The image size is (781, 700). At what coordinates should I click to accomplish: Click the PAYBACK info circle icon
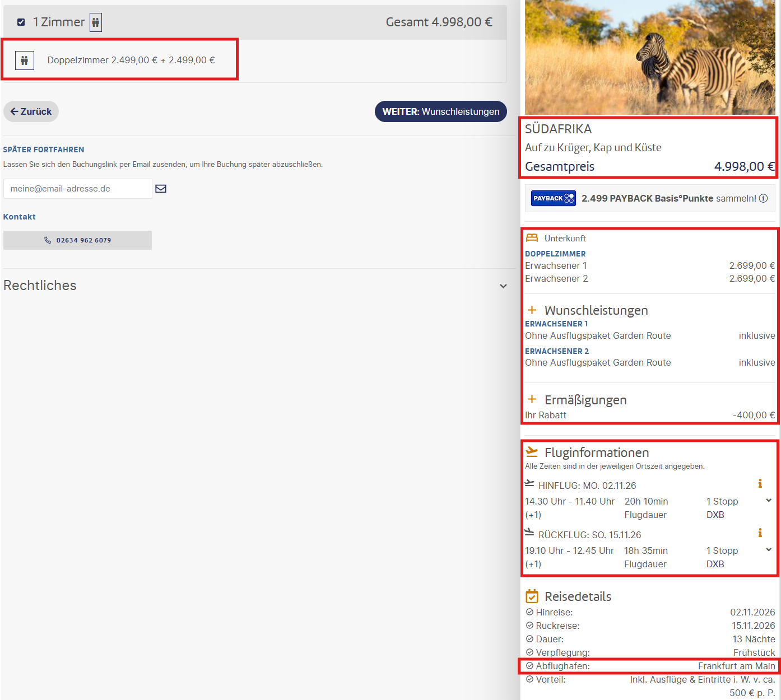(763, 198)
